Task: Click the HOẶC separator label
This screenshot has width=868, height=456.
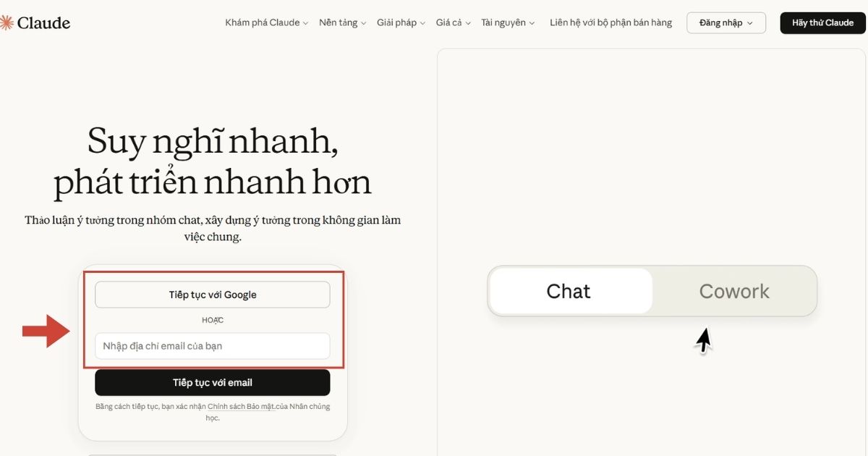Action: coord(213,320)
